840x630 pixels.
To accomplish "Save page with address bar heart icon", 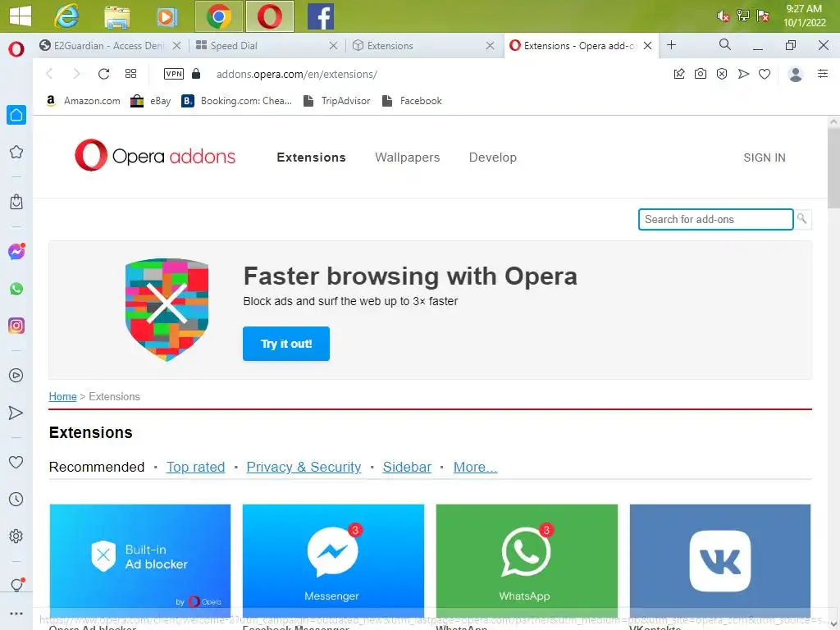I will pos(765,74).
